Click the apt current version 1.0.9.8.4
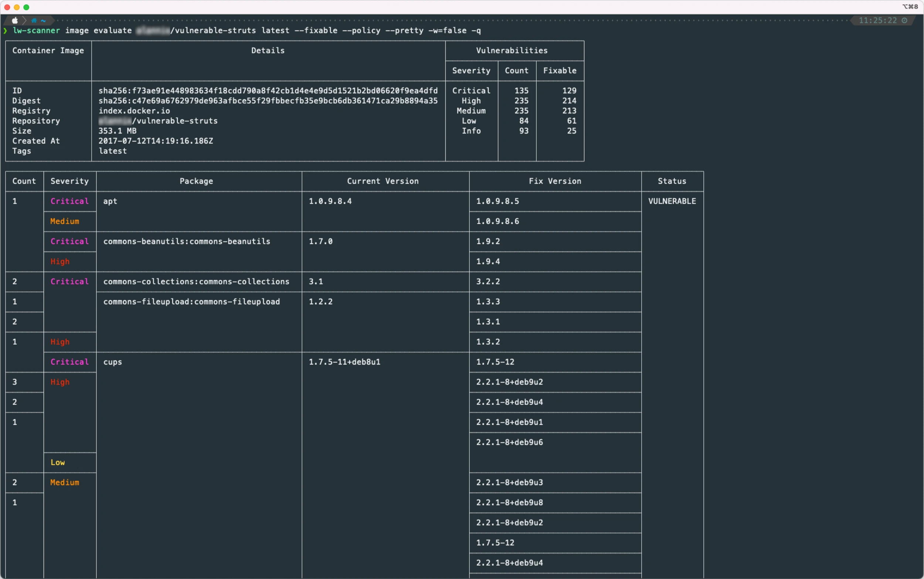The height and width of the screenshot is (579, 924). [330, 201]
